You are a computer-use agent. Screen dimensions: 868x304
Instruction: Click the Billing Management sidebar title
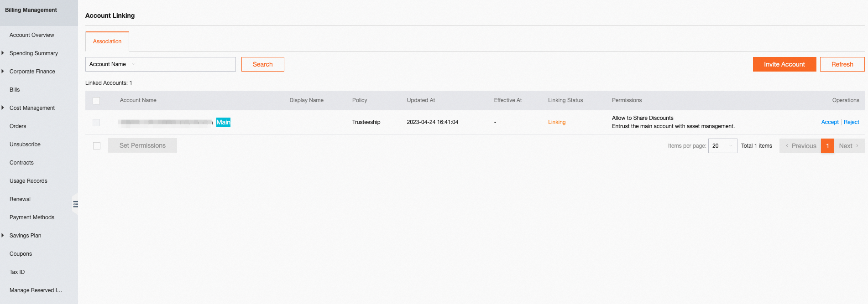pyautogui.click(x=31, y=10)
